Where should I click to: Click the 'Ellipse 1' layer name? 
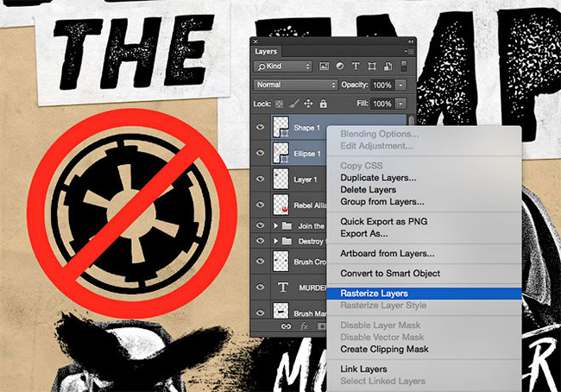307,154
